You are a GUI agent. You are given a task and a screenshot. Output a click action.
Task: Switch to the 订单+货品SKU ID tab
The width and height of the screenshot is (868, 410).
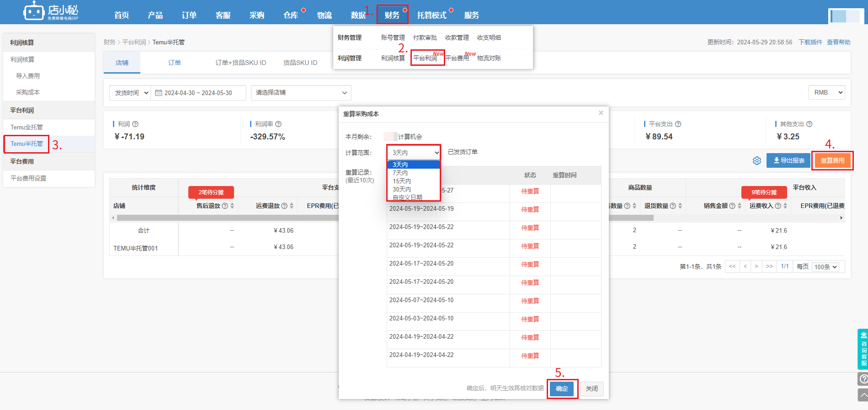[x=241, y=63]
